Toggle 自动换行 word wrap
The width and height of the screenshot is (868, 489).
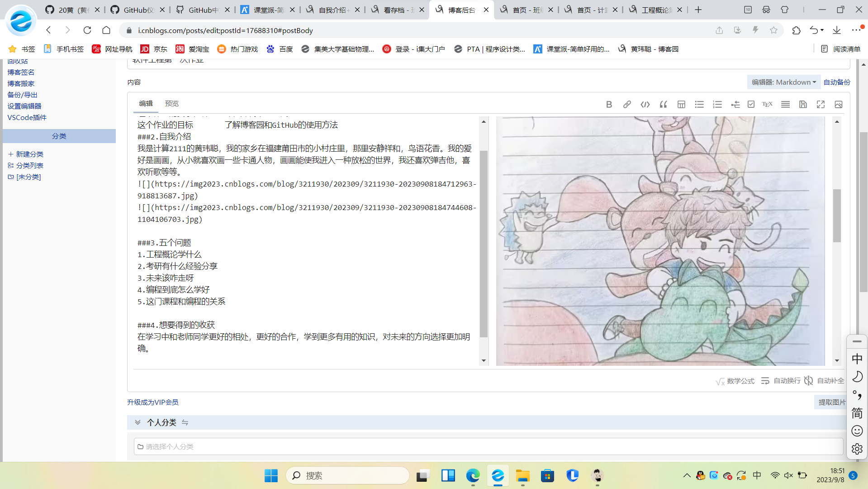tap(781, 381)
